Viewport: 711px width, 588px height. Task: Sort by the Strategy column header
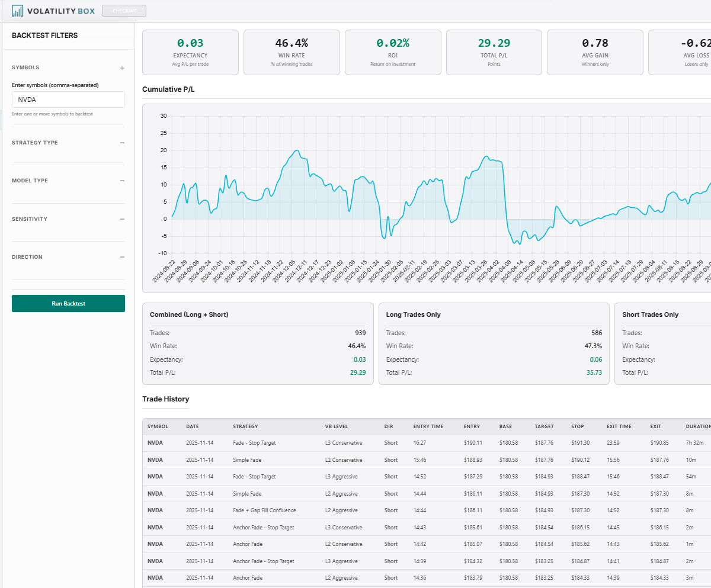245,426
